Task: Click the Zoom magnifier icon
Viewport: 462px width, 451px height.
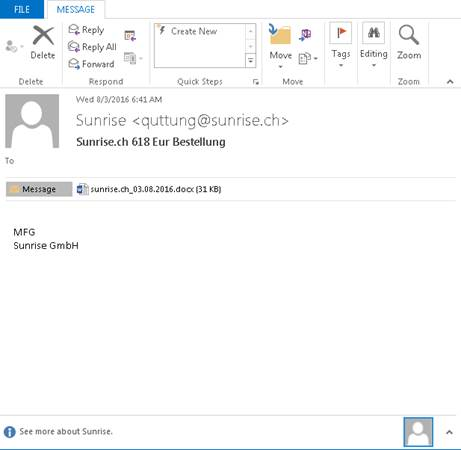Action: point(409,35)
